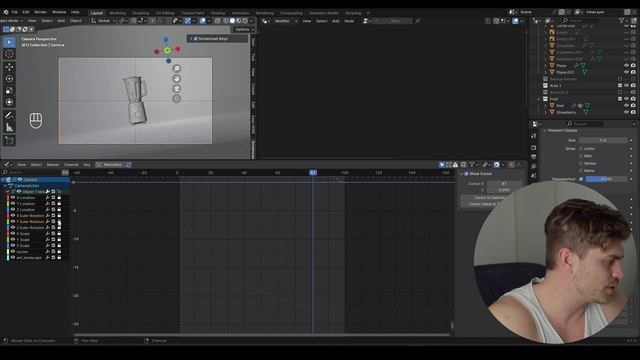Click the graph editor horizontal scrollbar
640x360 pixels.
(262, 336)
